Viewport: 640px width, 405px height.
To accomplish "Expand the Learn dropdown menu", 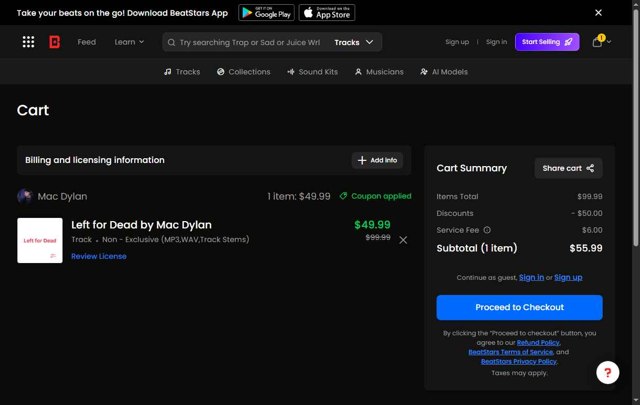I will (129, 42).
